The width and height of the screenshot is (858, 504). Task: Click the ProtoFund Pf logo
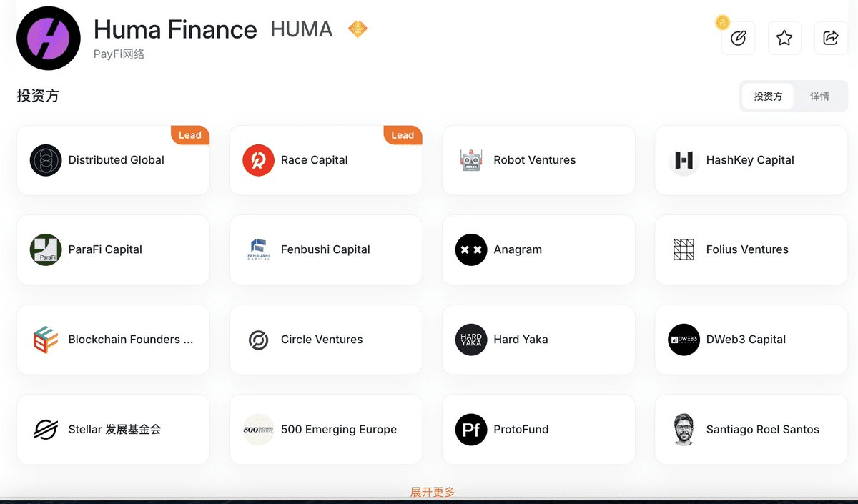pos(471,430)
